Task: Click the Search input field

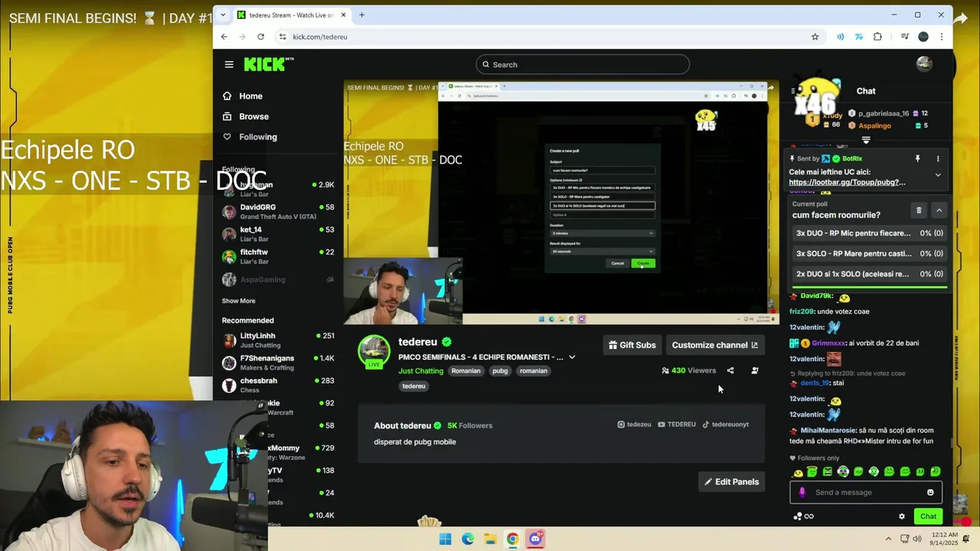Action: pos(582,64)
